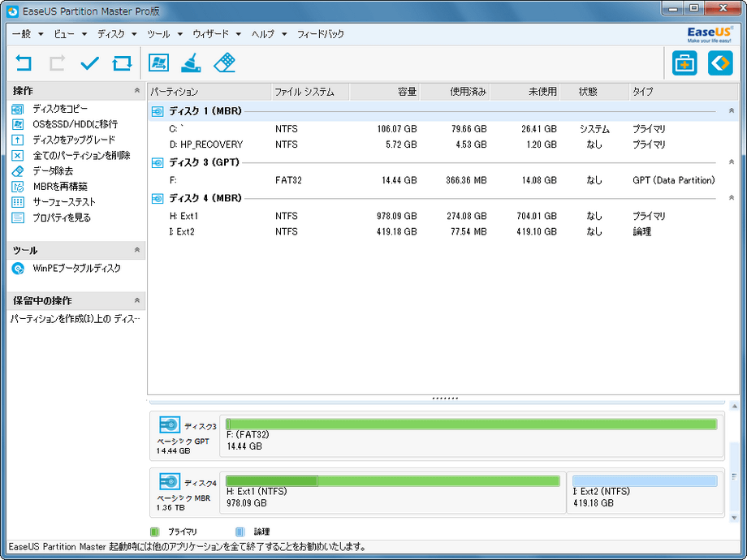Viewport: 747px width, 560px height.
Task: Click the ディスクをコピー icon
Action: (18, 109)
